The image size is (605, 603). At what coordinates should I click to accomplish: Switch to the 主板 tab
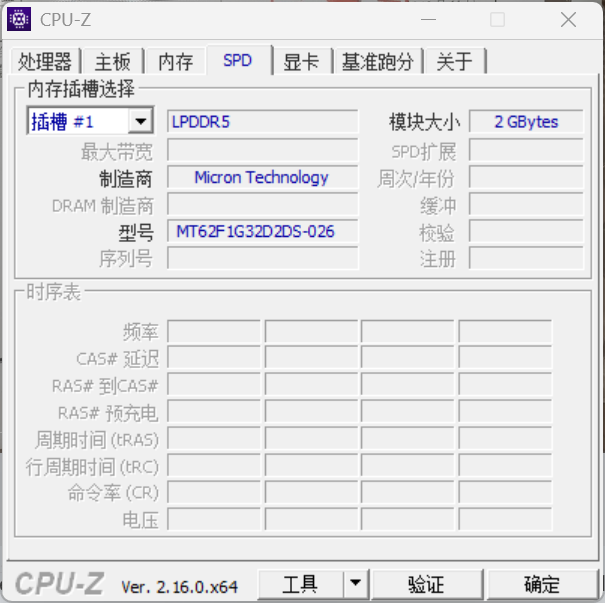(112, 62)
